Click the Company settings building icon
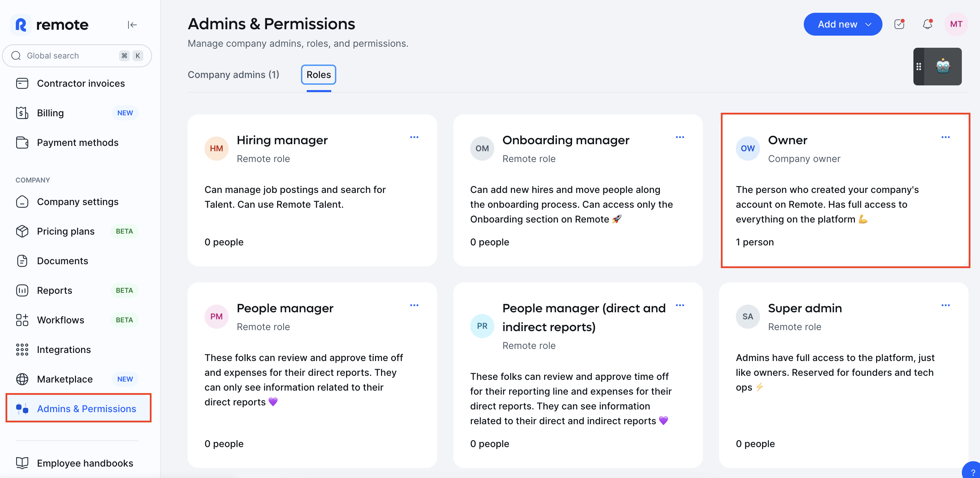Image resolution: width=980 pixels, height=478 pixels. click(x=22, y=202)
